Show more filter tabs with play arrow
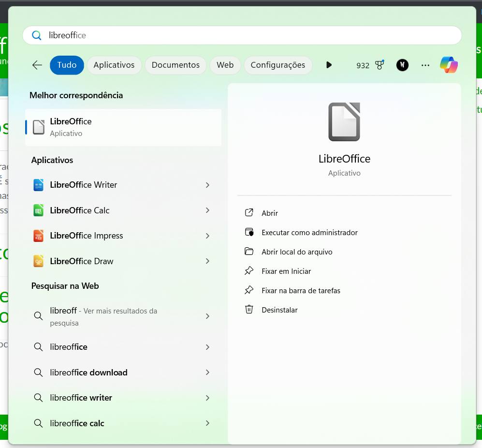Viewport: 482px width, 448px height. click(x=329, y=65)
